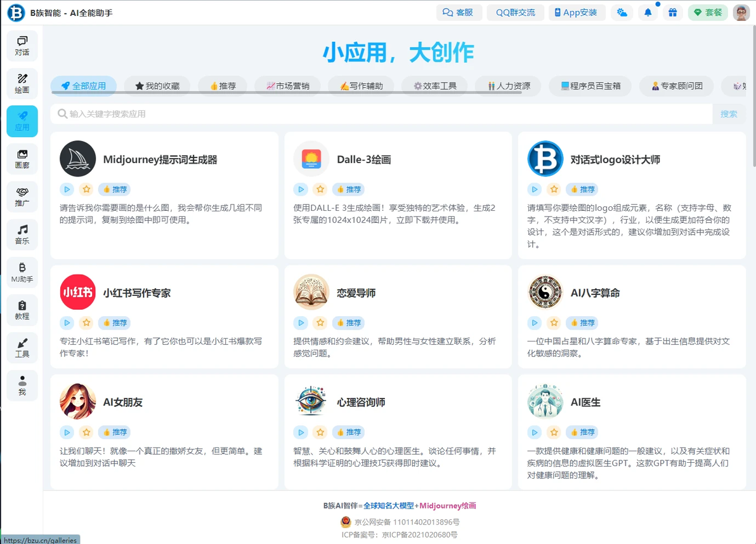Switch to 我的收藏 tab
Image resolution: width=756 pixels, height=544 pixels.
click(157, 86)
